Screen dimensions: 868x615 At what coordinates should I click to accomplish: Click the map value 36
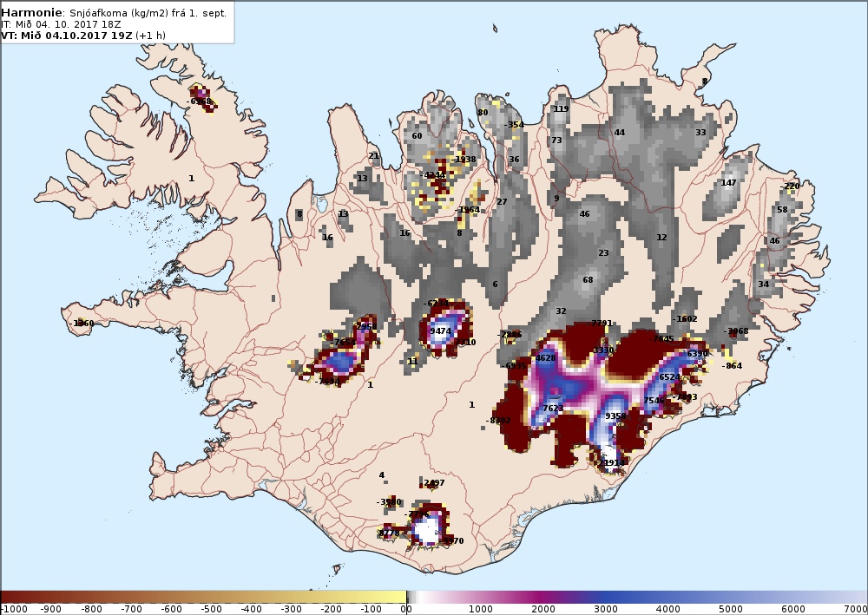pos(514,160)
